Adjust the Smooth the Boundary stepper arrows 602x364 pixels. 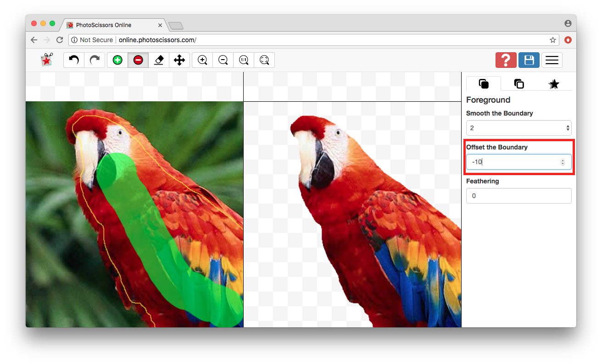point(568,128)
